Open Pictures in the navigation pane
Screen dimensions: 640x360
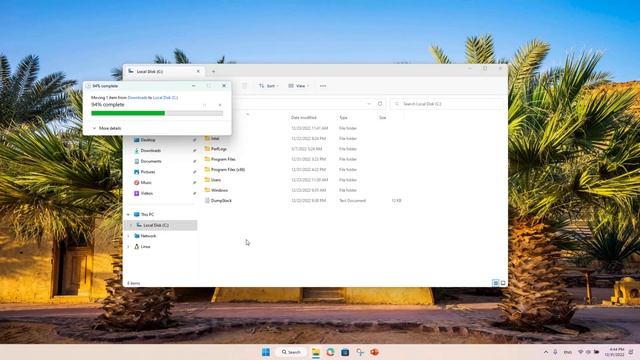[x=148, y=172]
